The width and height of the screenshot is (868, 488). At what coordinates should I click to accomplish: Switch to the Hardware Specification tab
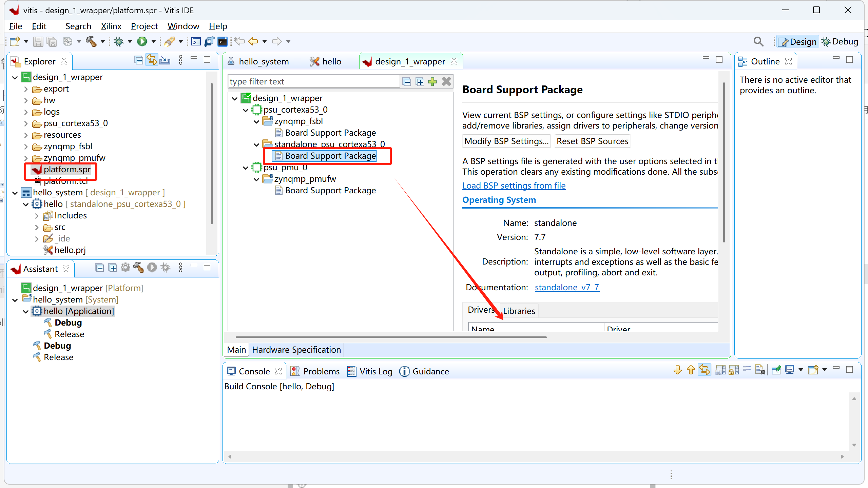296,350
